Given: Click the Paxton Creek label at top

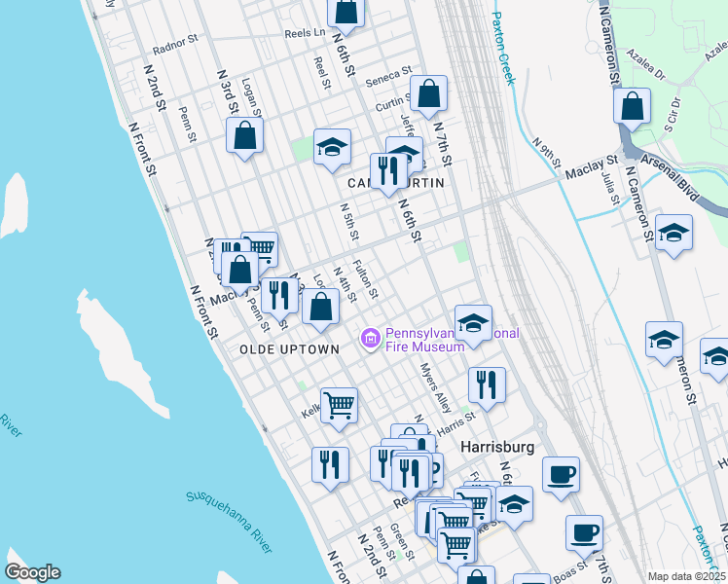Looking at the screenshot, I should coord(503,49).
